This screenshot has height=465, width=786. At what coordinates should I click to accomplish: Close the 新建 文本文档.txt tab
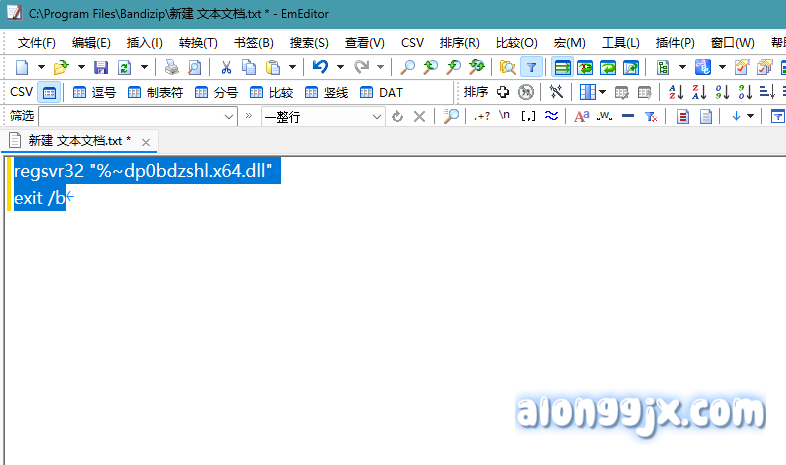pos(146,141)
